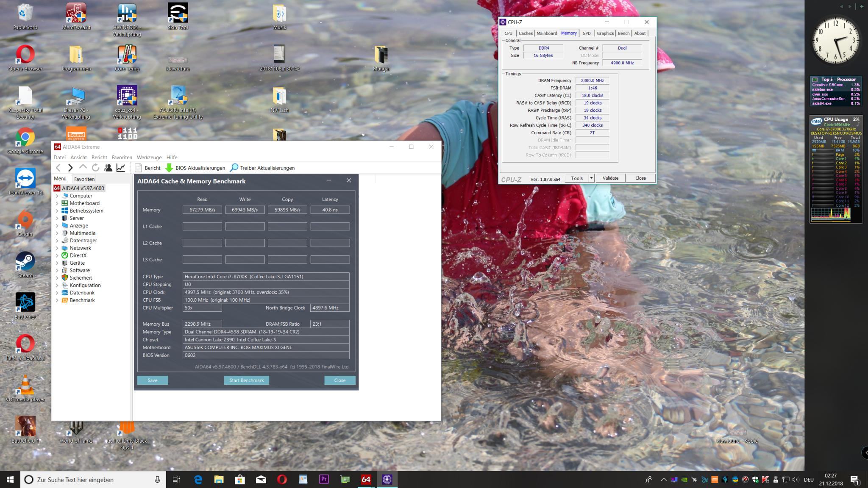Open VLC media player desktop icon

pyautogui.click(x=25, y=389)
